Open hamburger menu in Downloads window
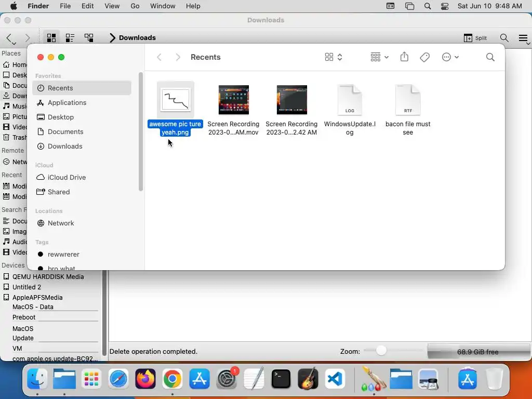 coord(523,38)
